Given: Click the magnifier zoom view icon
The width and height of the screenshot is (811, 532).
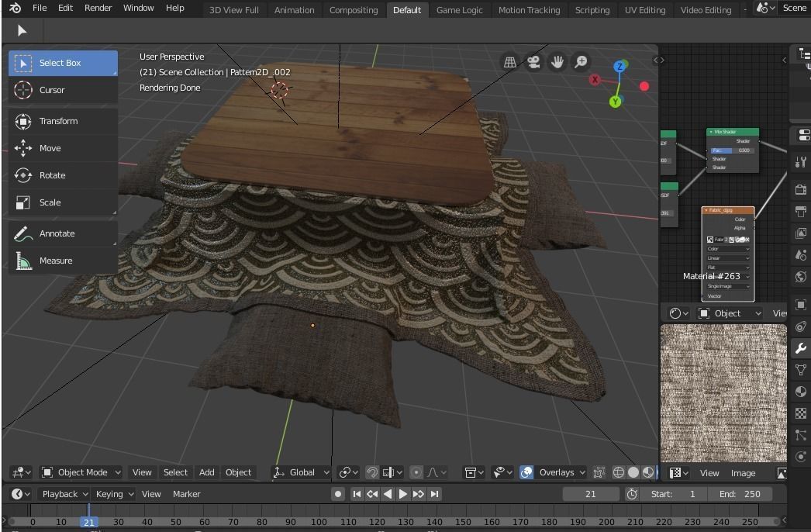Looking at the screenshot, I should tap(581, 62).
